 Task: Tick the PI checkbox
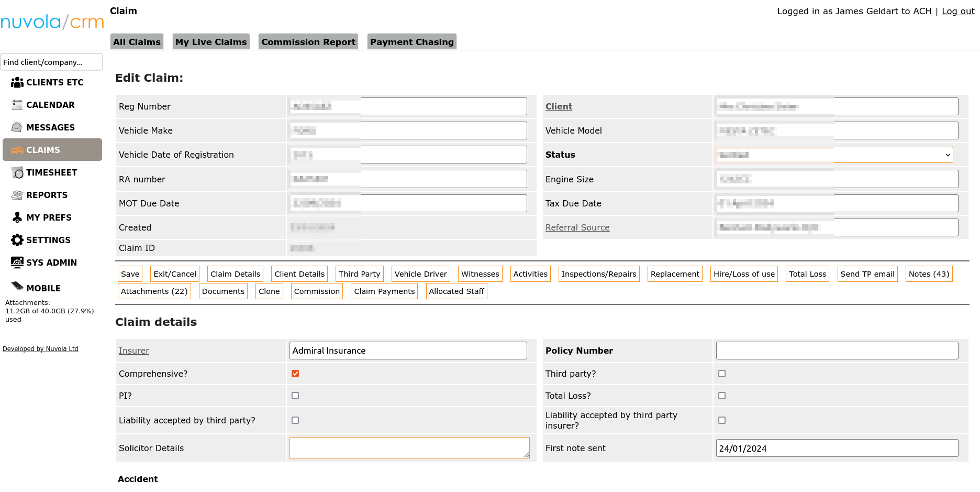point(295,396)
